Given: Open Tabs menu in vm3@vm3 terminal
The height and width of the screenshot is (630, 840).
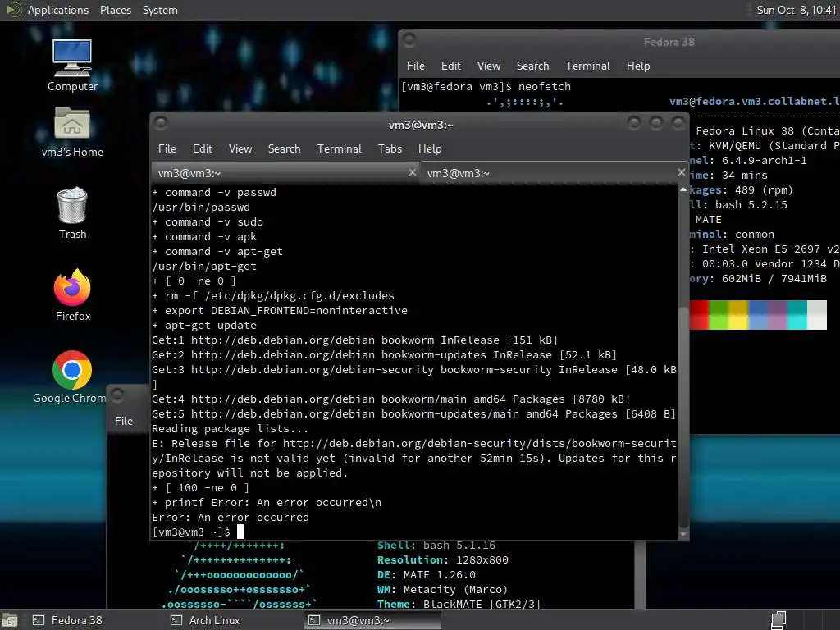Looking at the screenshot, I should tap(390, 149).
